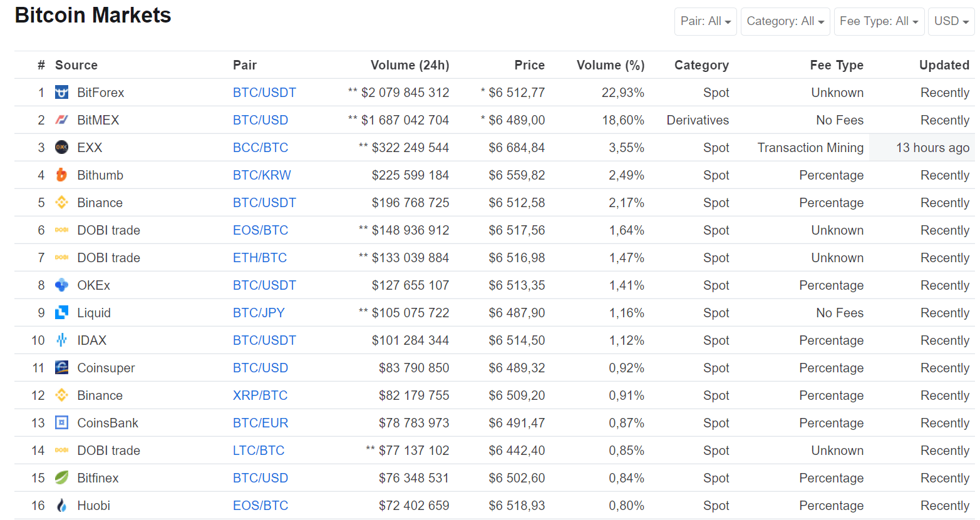Click the Liquid exchange logo icon
Image resolution: width=980 pixels, height=520 pixels.
61,313
